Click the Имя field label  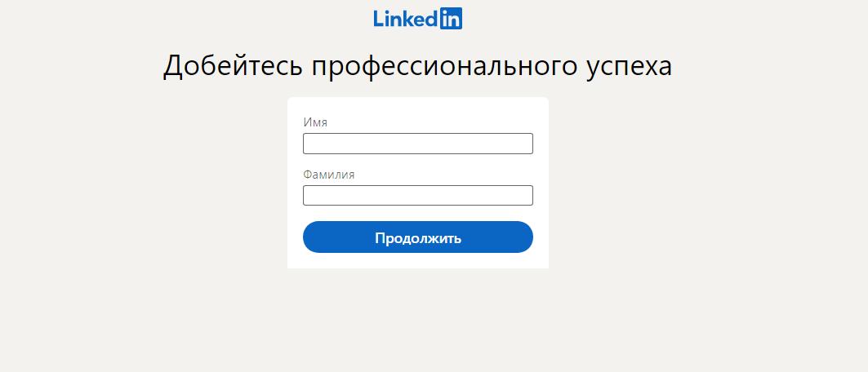tap(315, 122)
